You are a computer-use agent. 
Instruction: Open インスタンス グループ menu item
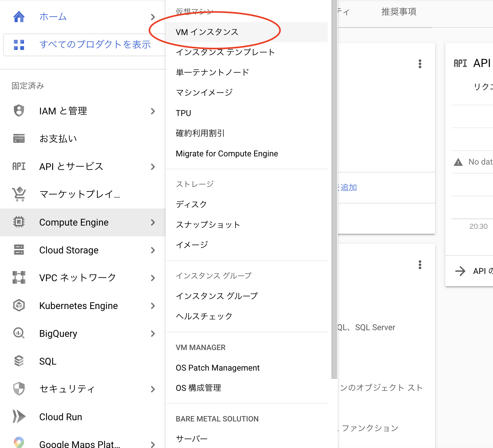[x=246, y=296]
